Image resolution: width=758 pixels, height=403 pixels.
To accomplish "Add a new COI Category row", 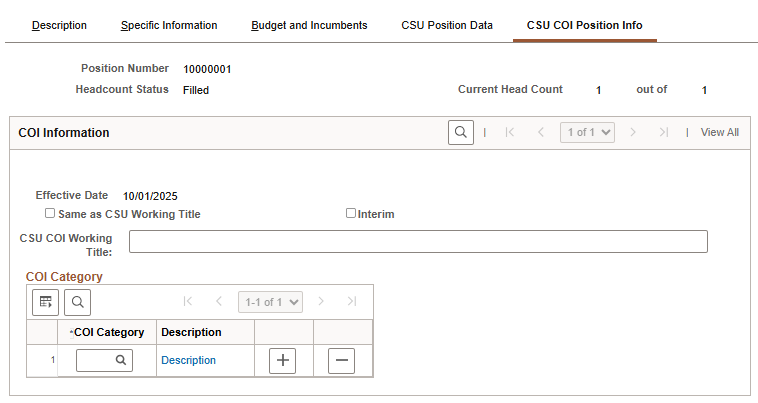I will click(284, 361).
